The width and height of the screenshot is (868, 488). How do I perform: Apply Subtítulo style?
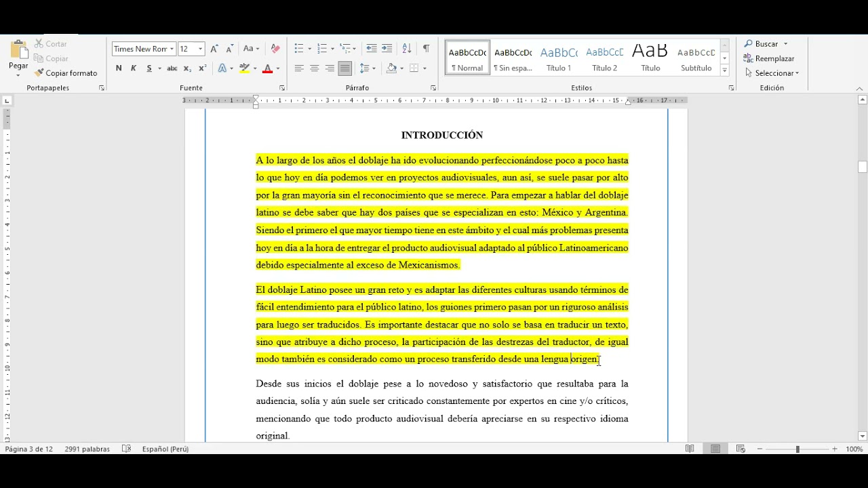[696, 58]
